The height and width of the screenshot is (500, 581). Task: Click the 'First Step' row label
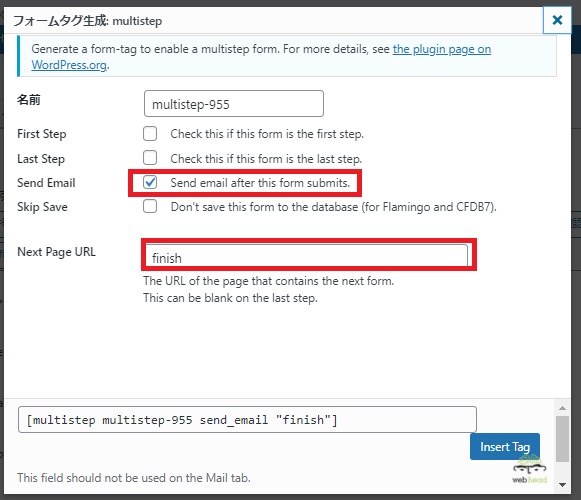[x=42, y=134]
